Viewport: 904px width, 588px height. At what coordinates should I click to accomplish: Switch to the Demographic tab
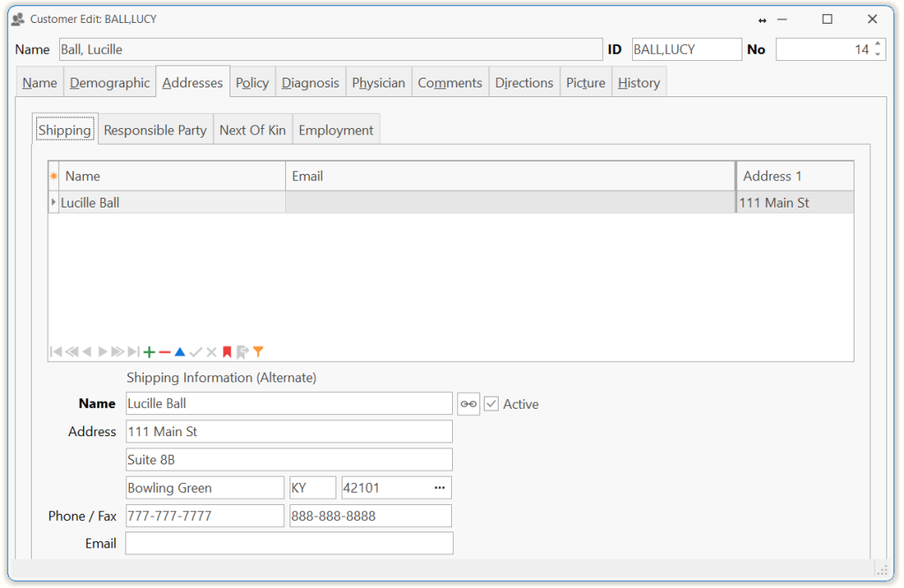pyautogui.click(x=109, y=83)
